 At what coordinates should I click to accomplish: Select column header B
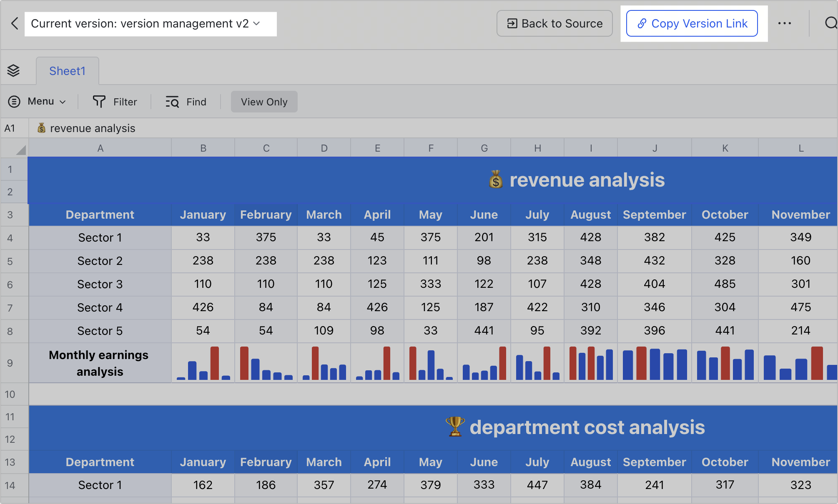203,148
